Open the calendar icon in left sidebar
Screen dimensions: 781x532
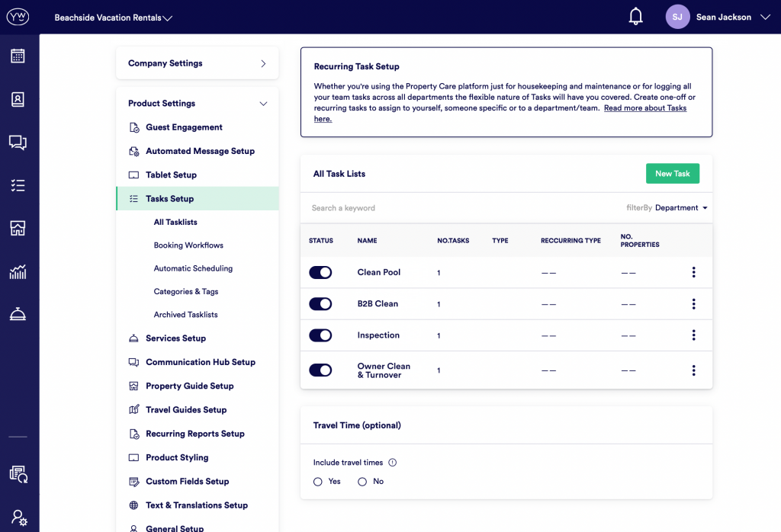[x=18, y=56]
